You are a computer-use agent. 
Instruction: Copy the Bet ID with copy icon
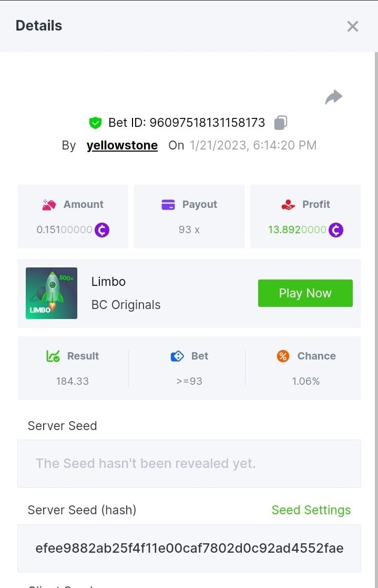click(281, 123)
